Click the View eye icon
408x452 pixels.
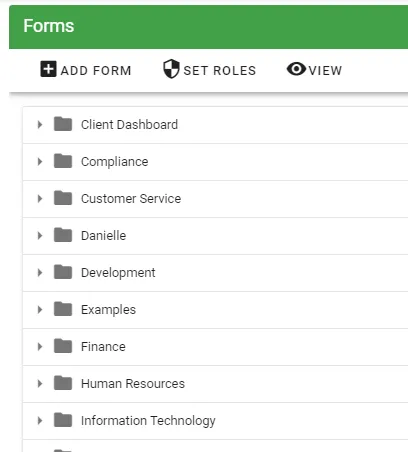[296, 69]
